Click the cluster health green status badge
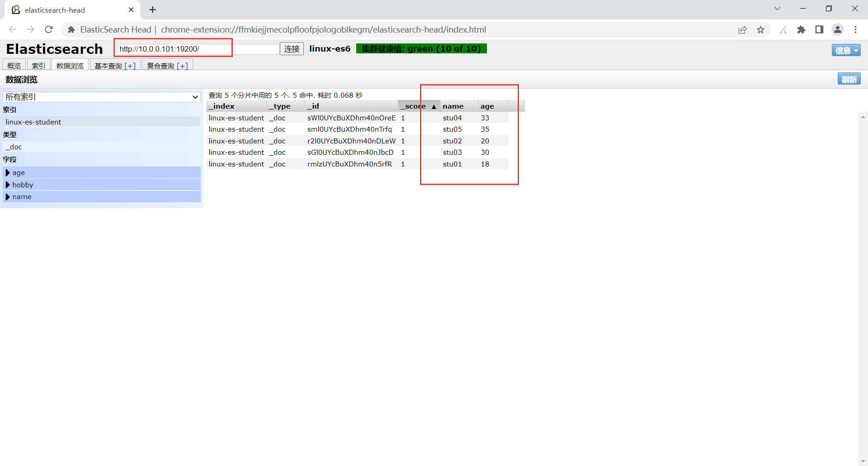 pyautogui.click(x=421, y=48)
